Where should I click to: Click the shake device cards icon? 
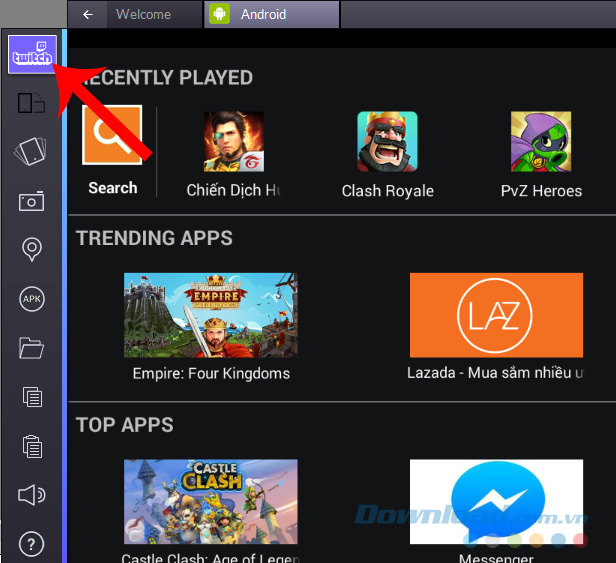[31, 151]
